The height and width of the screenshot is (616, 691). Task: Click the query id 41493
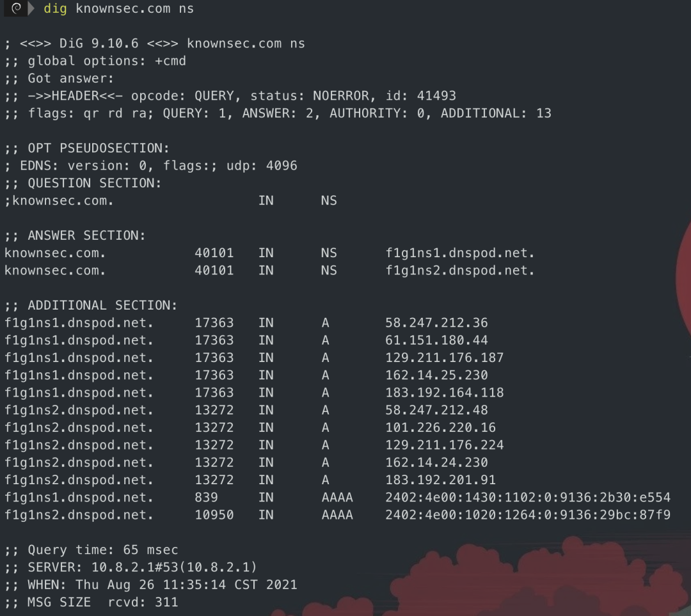436,96
